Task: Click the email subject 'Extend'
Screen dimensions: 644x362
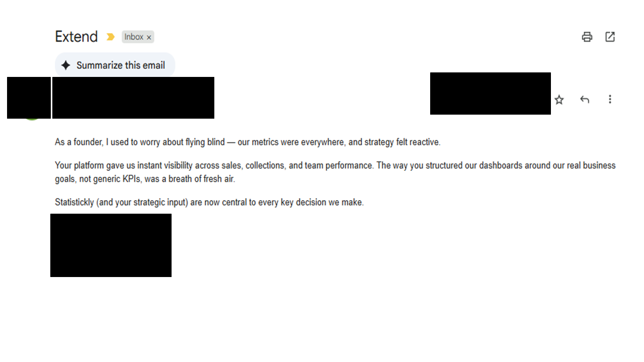Action: pyautogui.click(x=76, y=37)
